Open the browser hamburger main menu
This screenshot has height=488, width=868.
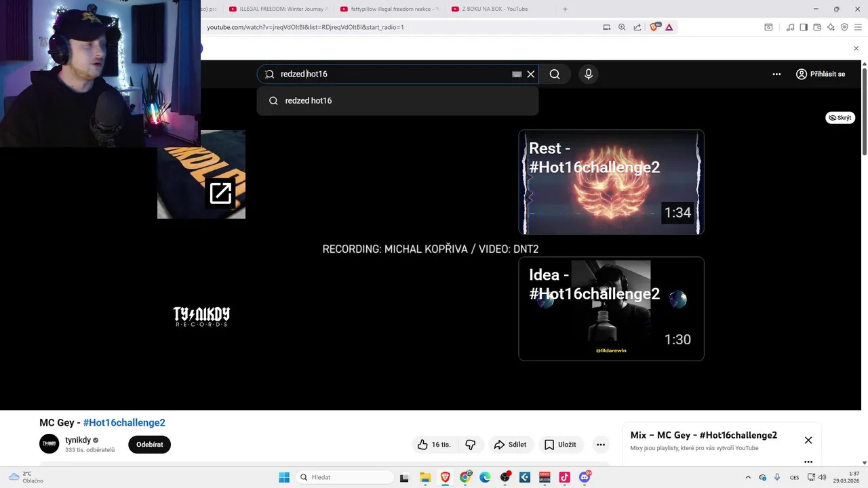coord(859,27)
